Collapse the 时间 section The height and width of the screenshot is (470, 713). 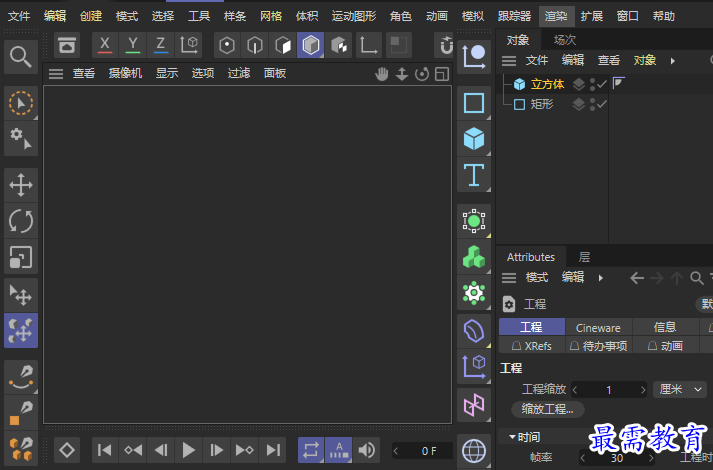tap(512, 437)
